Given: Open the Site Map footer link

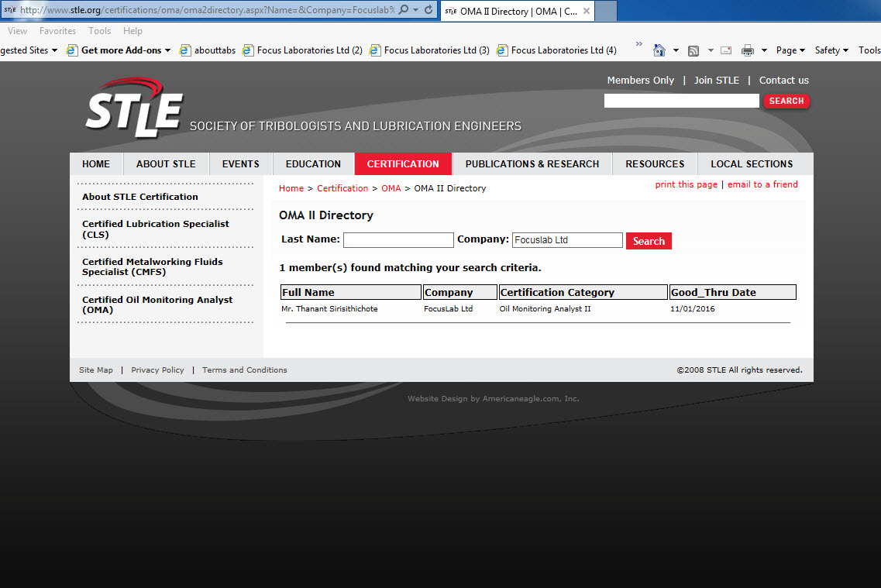Looking at the screenshot, I should coord(96,370).
